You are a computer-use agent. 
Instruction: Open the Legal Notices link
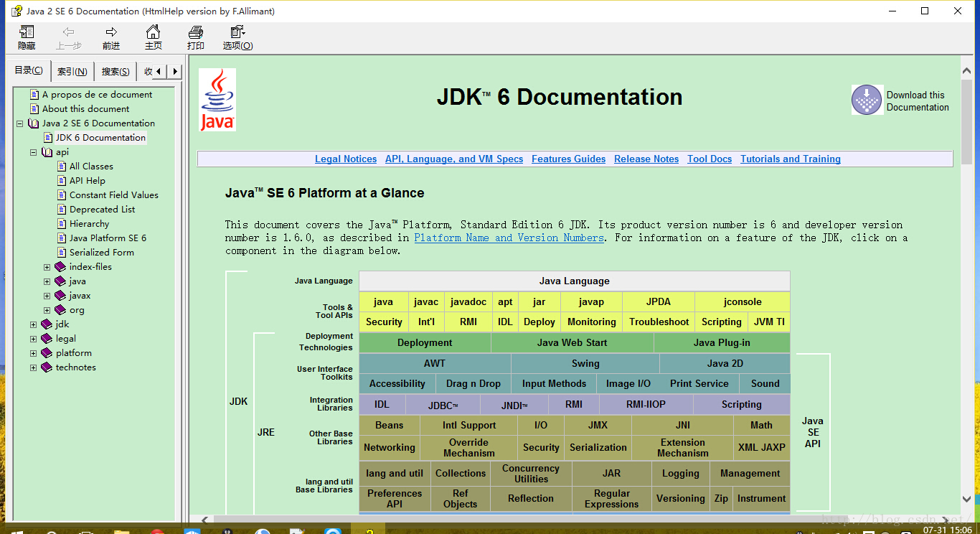pyautogui.click(x=346, y=159)
